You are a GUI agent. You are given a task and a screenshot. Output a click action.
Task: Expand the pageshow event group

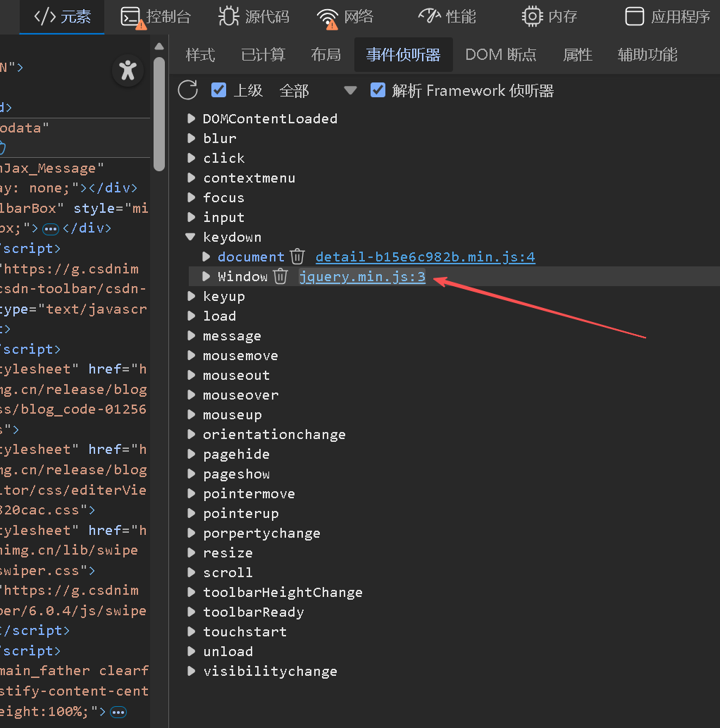point(191,474)
